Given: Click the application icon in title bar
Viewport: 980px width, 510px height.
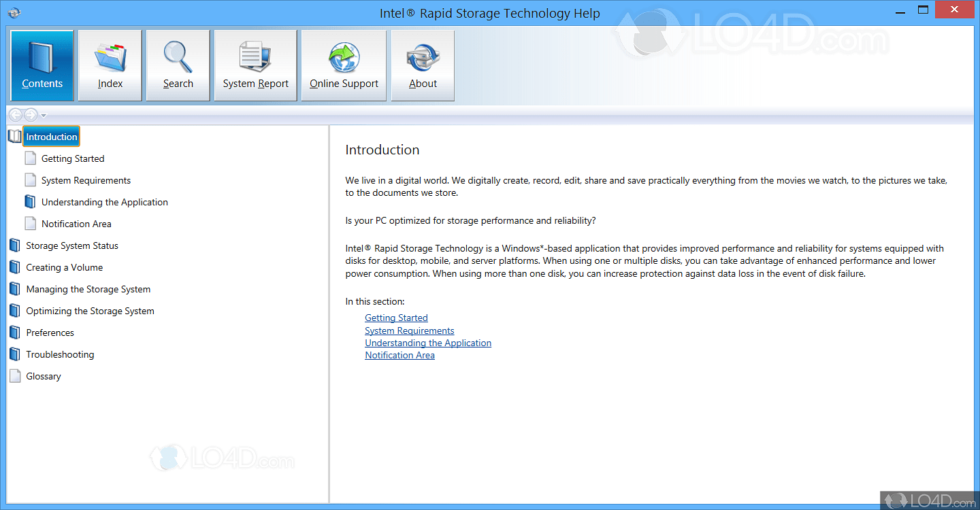Looking at the screenshot, I should tap(14, 12).
